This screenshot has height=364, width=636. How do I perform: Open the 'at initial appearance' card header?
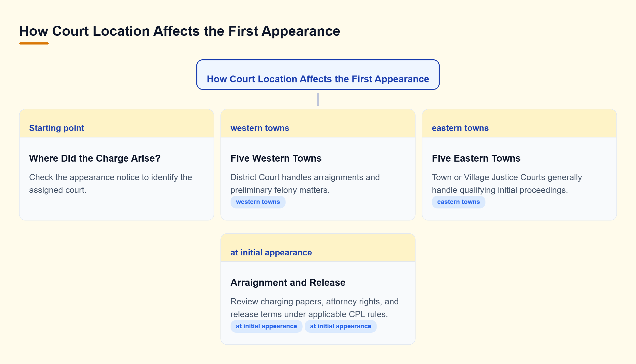pos(318,248)
